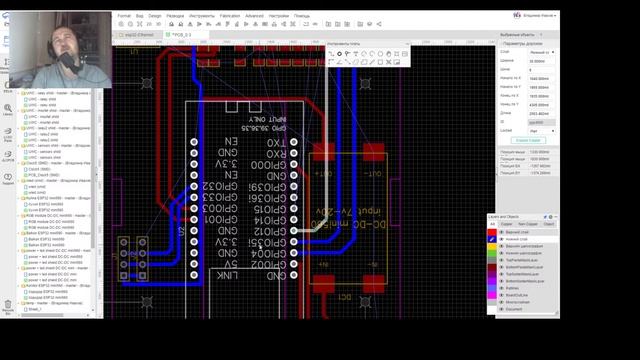Collapse the 'UHC - relay shild - master' project

tap(19, 93)
